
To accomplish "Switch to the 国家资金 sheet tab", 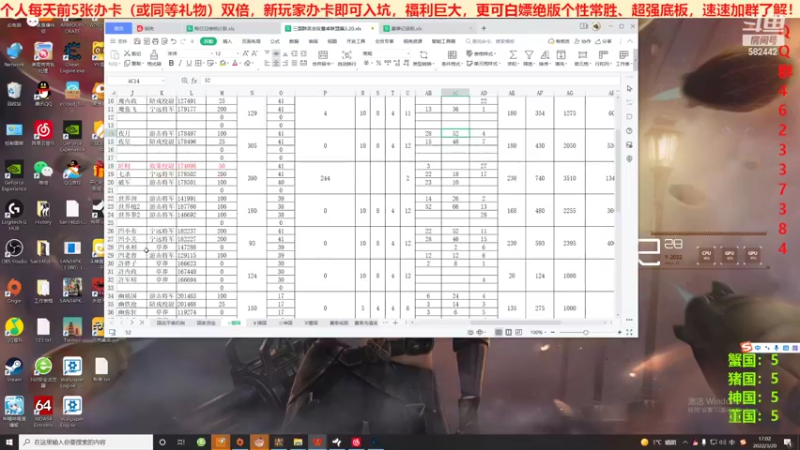I will tap(206, 323).
